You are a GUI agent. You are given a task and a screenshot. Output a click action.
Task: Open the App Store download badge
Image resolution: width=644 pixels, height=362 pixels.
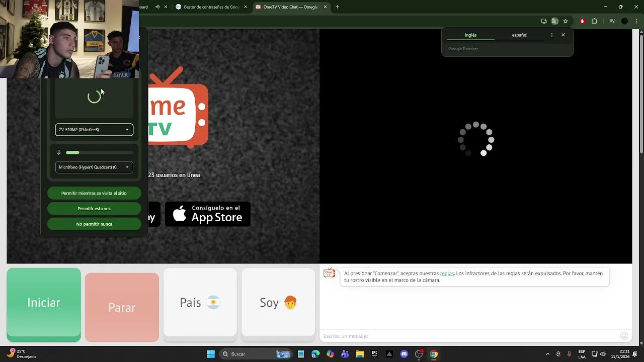(x=208, y=214)
